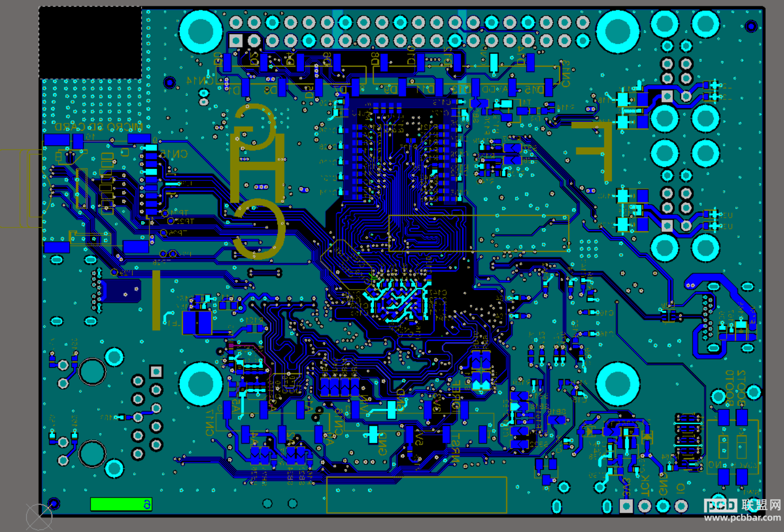The image size is (784, 532).
Task: Click the TCK pad of the bottom header
Action: click(x=644, y=506)
